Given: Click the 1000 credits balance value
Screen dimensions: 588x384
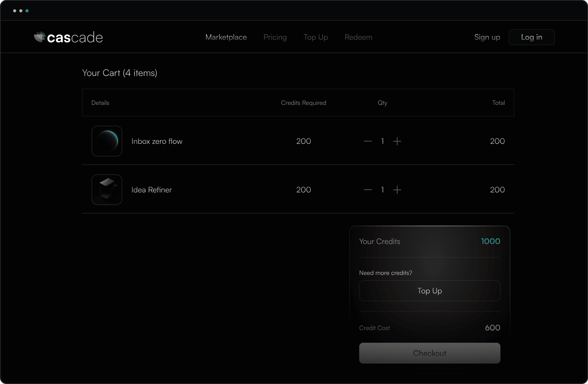Looking at the screenshot, I should 490,241.
